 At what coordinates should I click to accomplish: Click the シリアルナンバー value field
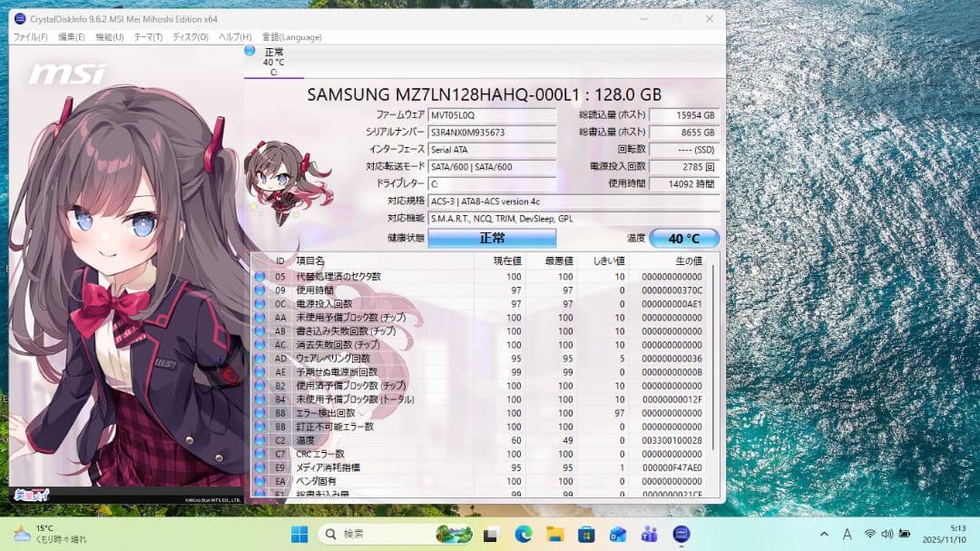[x=492, y=133]
